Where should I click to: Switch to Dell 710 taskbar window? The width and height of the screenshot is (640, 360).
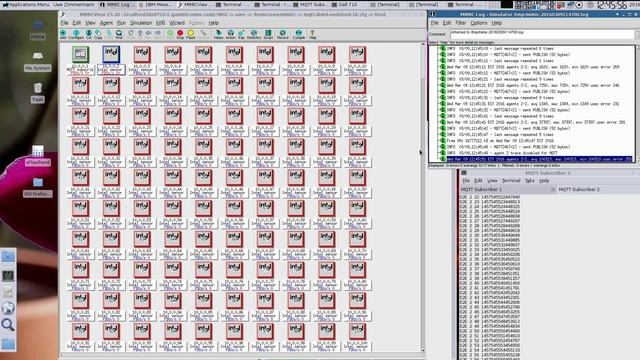(347, 4)
